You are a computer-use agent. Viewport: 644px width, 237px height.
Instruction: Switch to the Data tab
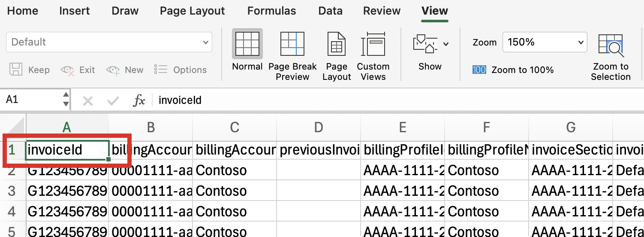[x=329, y=11]
